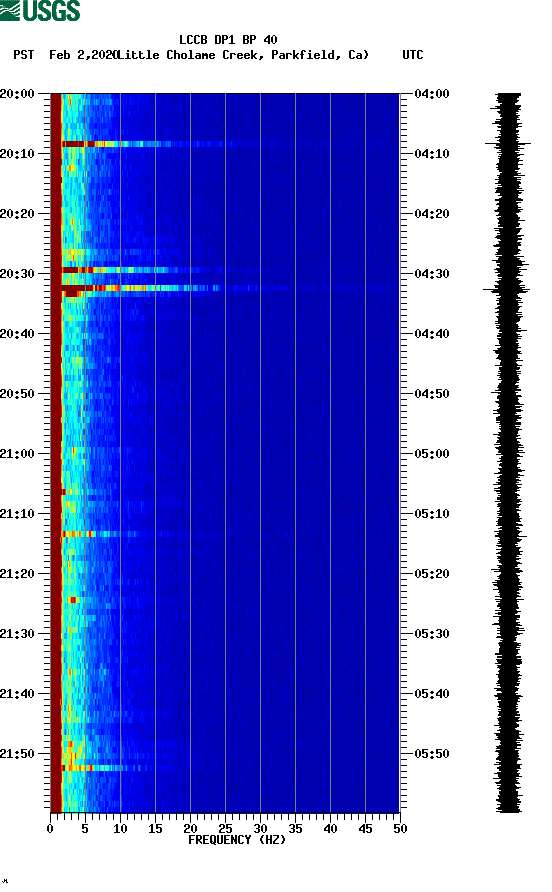The height and width of the screenshot is (892, 552).
Task: Click the 04:50 UTC time label
Action: (432, 394)
